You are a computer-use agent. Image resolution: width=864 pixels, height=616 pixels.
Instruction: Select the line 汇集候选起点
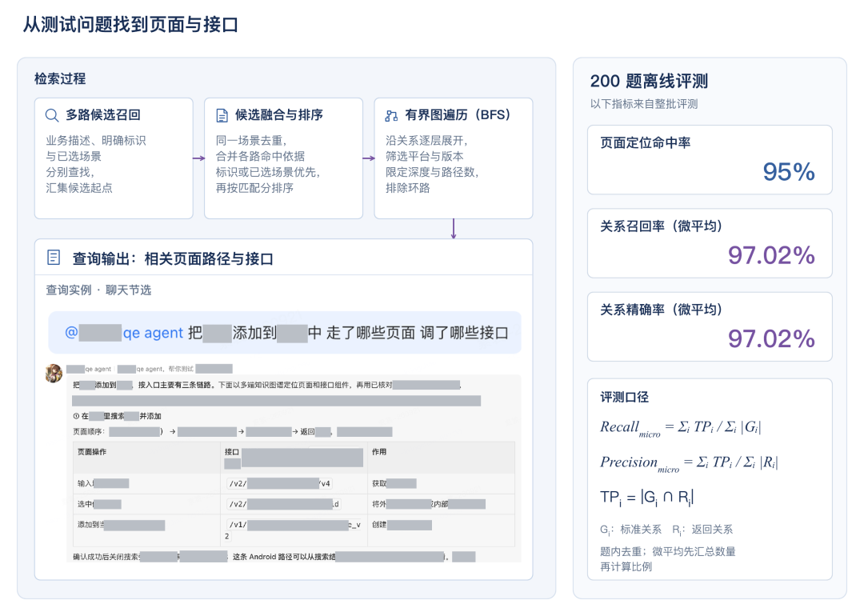click(78, 188)
